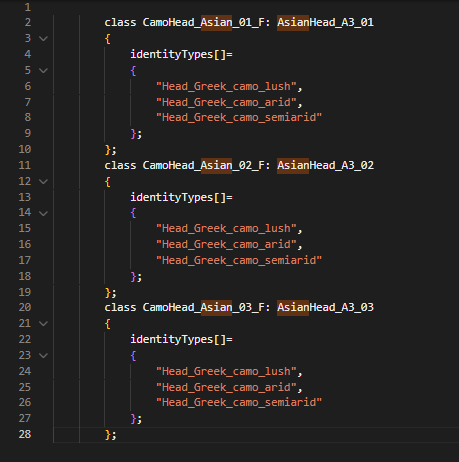This screenshot has height=462, width=459.
Task: Click identityTypes[]= on line 4
Action: [181, 54]
